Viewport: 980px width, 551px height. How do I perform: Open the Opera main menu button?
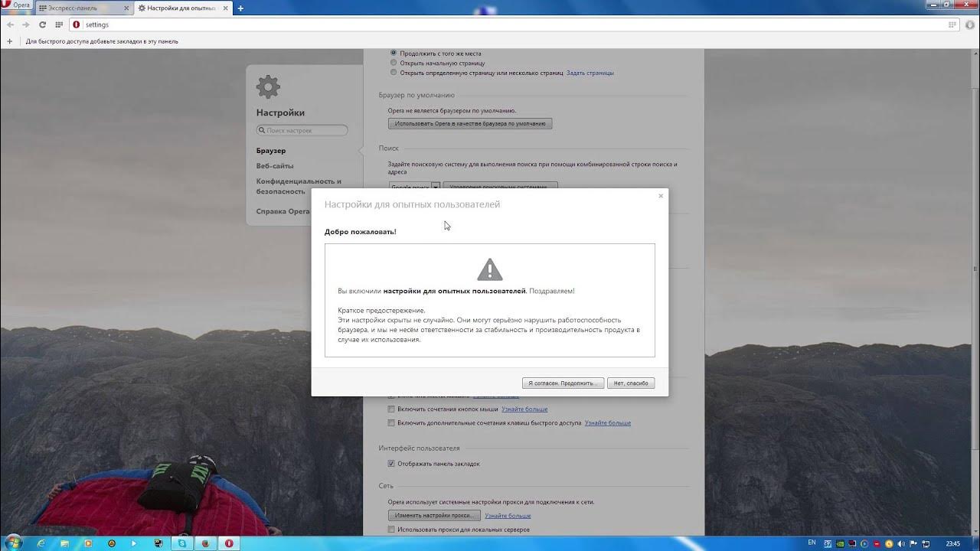click(17, 5)
